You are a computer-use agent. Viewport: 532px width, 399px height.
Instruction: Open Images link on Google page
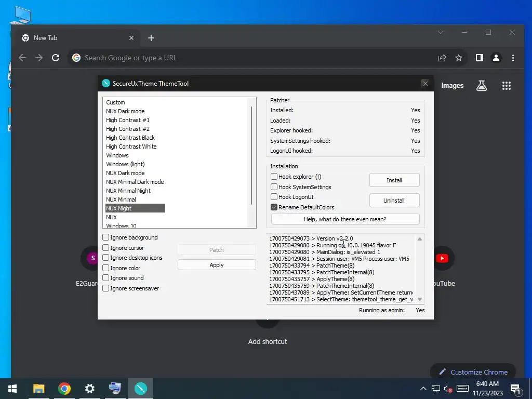click(x=453, y=86)
